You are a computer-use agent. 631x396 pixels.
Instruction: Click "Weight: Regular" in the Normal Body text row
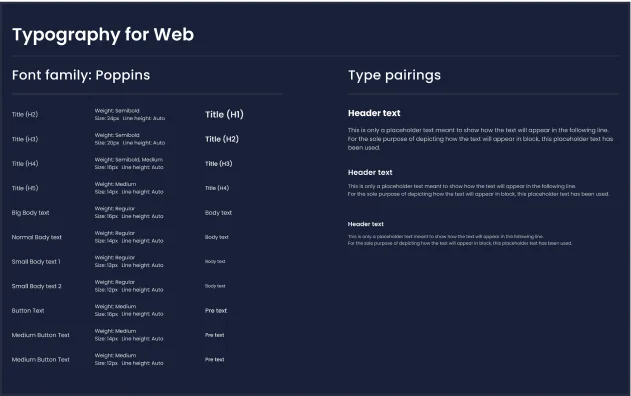[115, 233]
